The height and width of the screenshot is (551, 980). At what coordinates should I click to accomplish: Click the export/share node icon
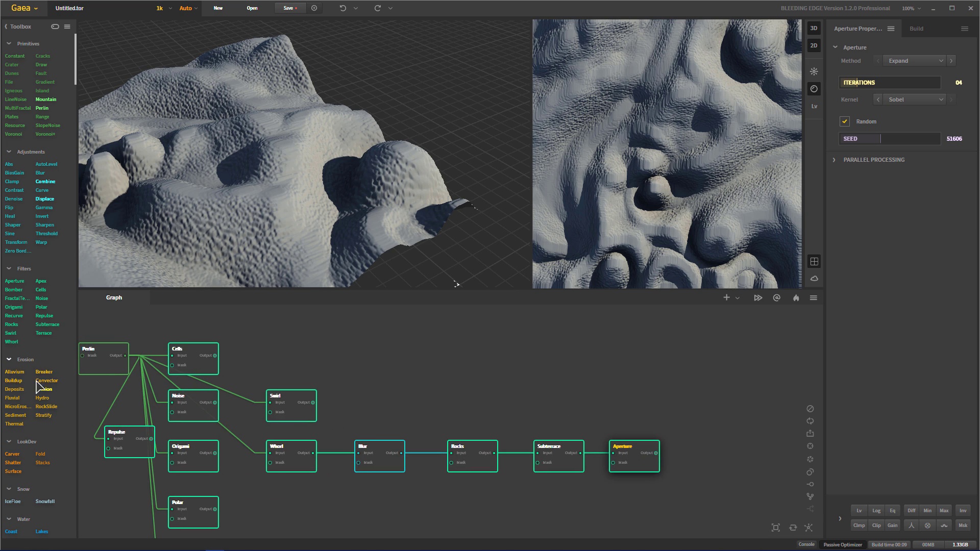(810, 434)
